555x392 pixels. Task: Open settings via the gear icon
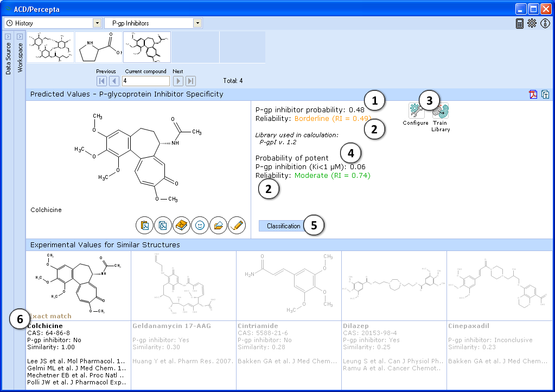pyautogui.click(x=532, y=23)
